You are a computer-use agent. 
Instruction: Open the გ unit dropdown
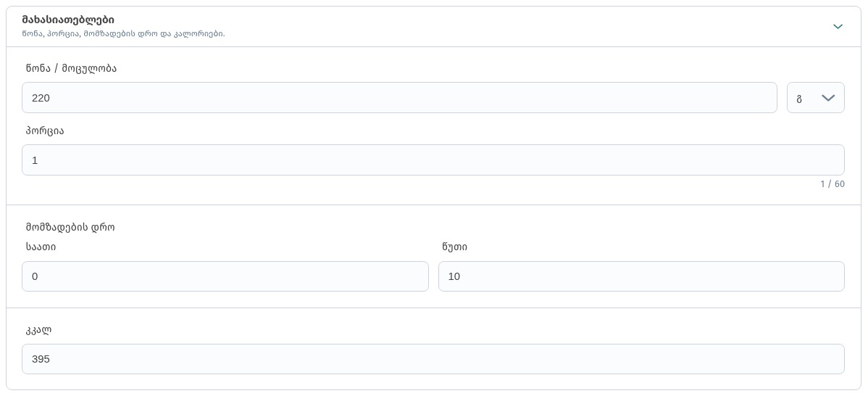click(815, 98)
